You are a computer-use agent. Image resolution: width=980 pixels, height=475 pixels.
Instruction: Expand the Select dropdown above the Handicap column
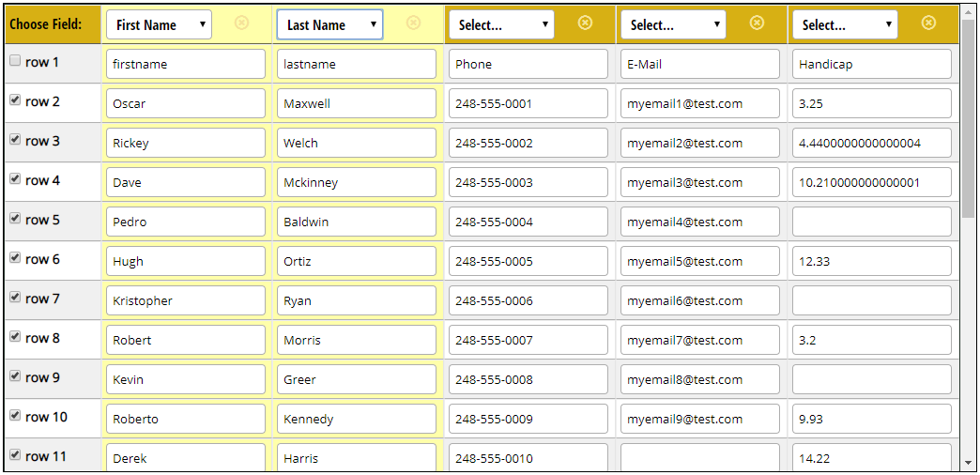point(845,25)
